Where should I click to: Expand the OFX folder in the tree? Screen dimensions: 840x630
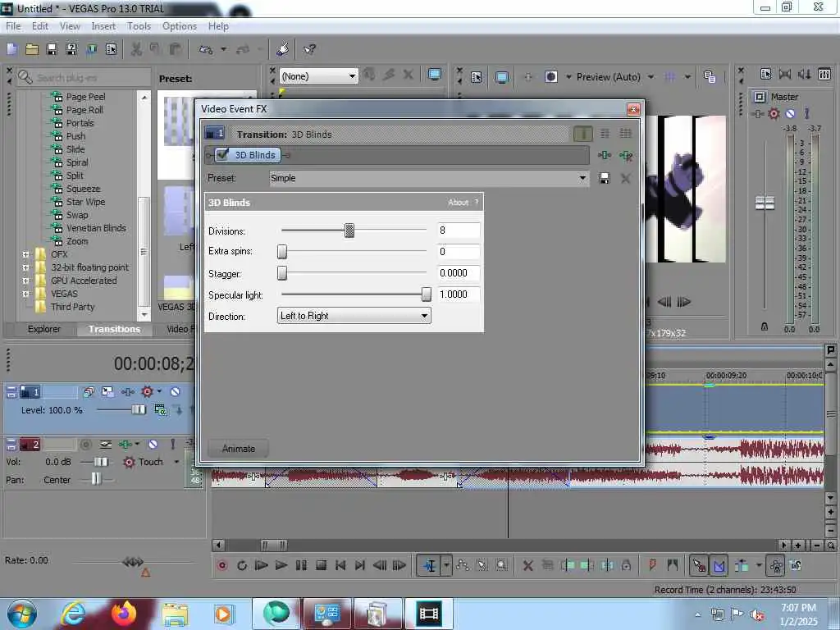pos(25,254)
